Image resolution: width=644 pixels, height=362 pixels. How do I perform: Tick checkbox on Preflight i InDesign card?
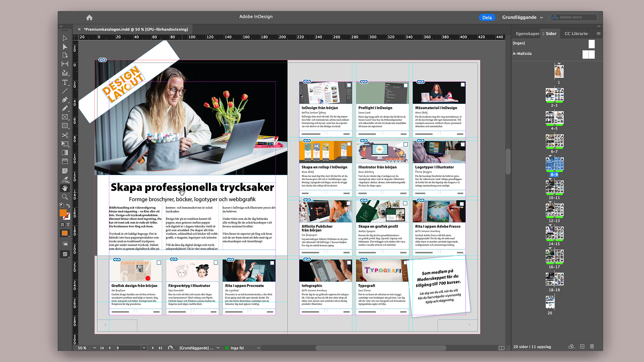click(x=406, y=85)
